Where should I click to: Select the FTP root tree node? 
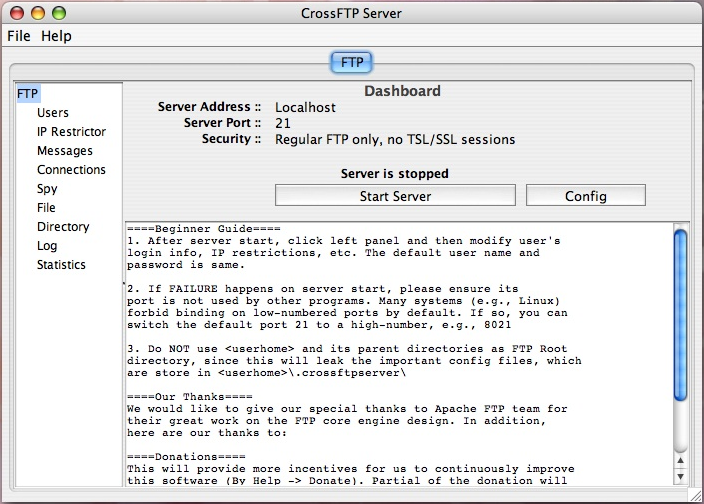point(28,94)
